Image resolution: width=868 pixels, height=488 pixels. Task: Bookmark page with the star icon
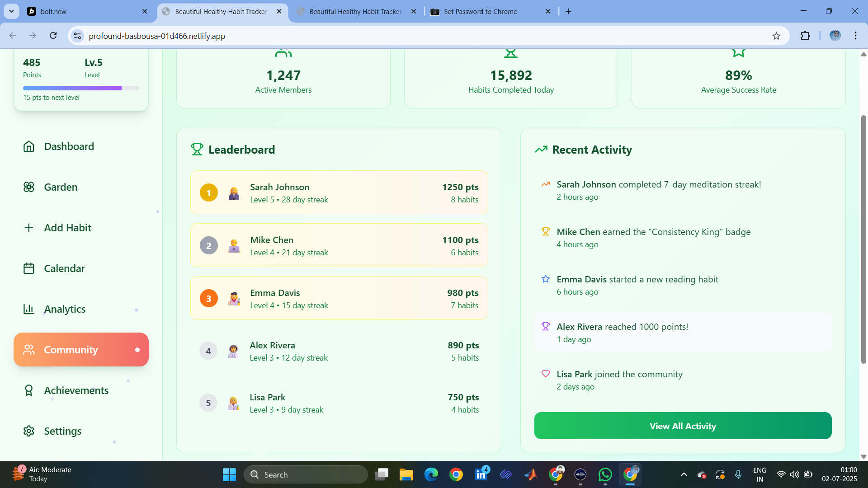[776, 36]
